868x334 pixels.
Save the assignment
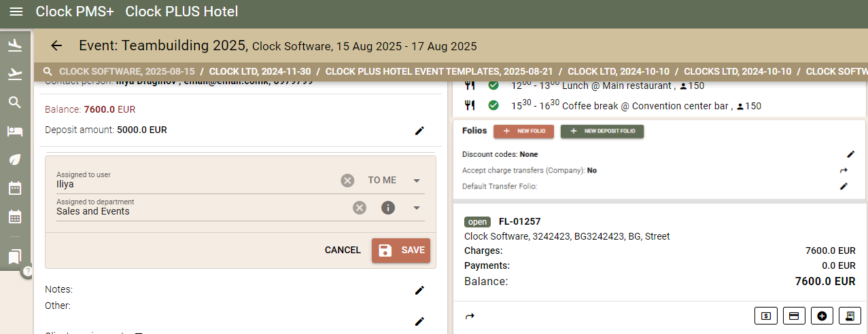click(x=401, y=250)
